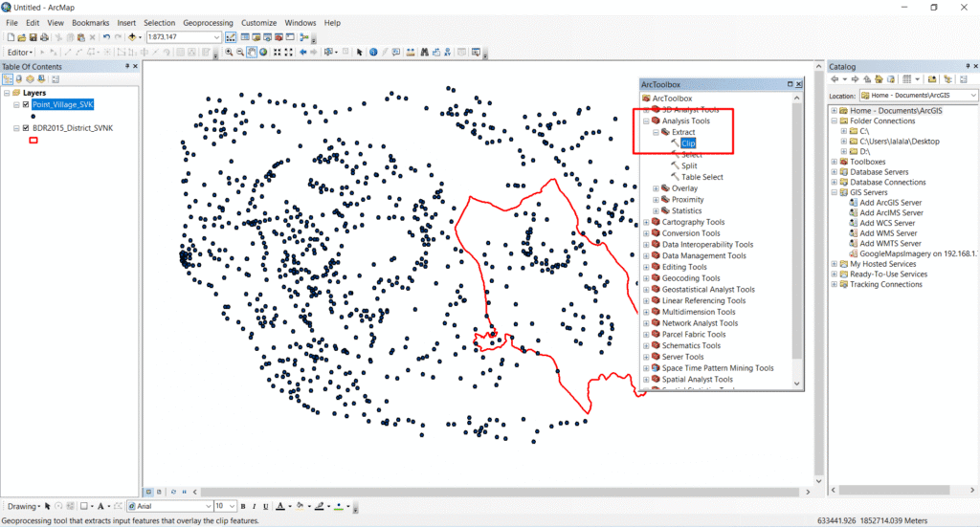The image size is (980, 527).
Task: Click Add ArcGIS Server in Catalog
Action: (x=890, y=203)
